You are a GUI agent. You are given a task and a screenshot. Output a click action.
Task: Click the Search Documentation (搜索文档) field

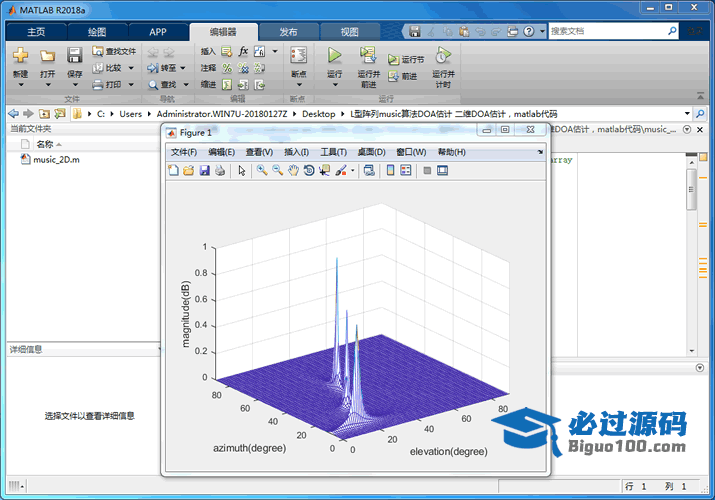(608, 31)
